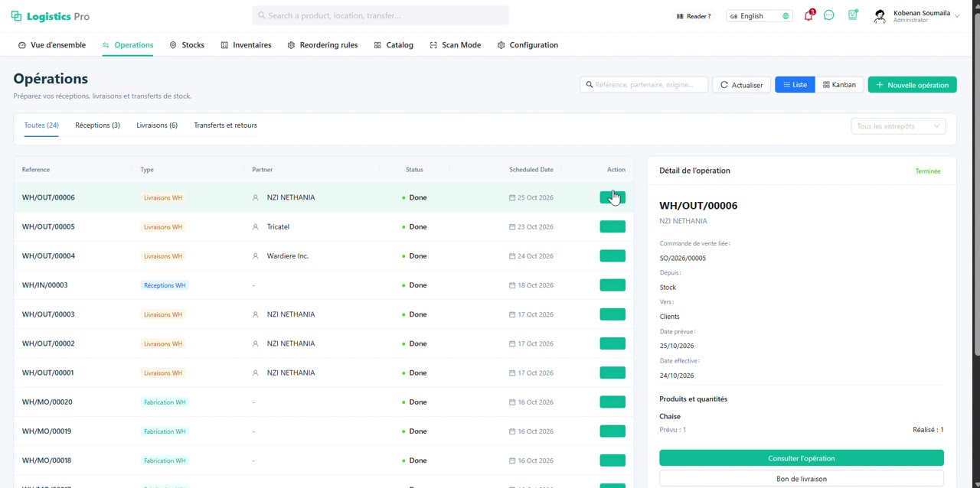Viewport: 980px width, 488px height.
Task: Click the Reader barcode icon
Action: 680,16
